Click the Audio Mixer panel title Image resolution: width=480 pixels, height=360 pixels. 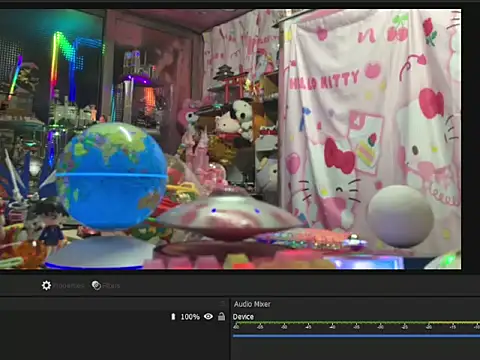pos(252,304)
